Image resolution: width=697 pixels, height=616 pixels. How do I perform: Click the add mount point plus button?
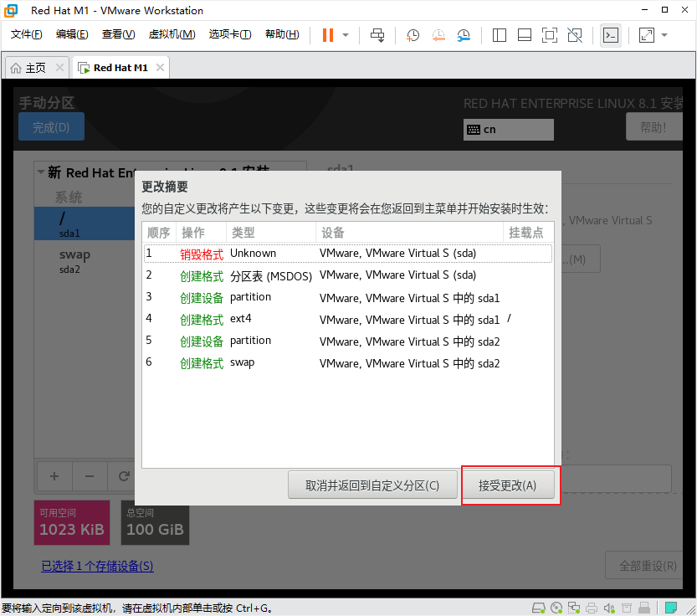pos(54,476)
